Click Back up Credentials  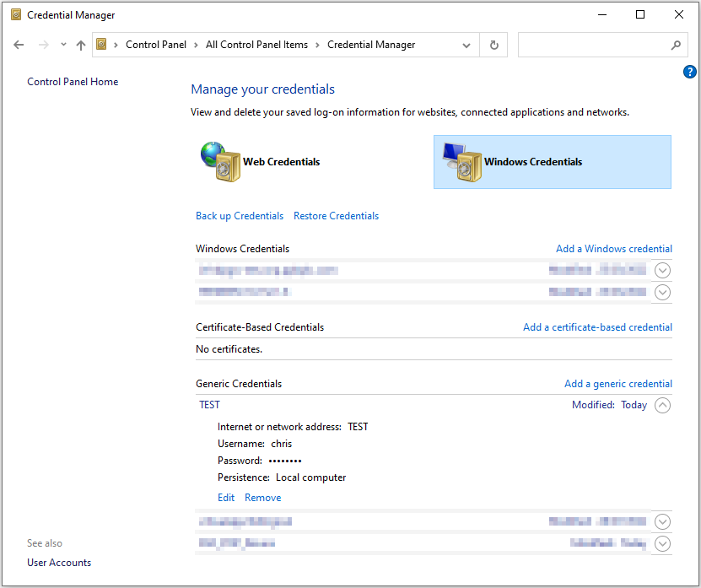pyautogui.click(x=240, y=216)
